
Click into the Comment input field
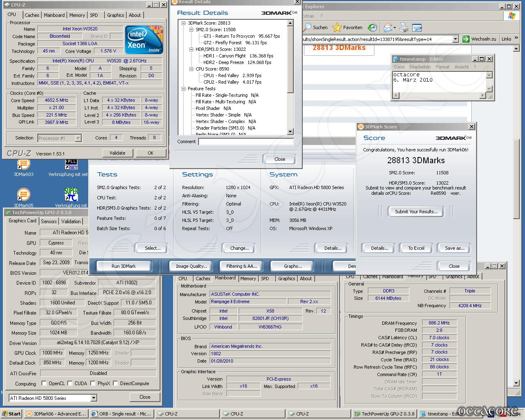246,142
